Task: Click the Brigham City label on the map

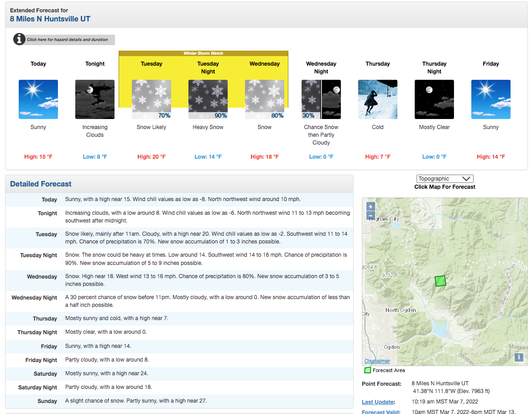Action: [x=384, y=219]
